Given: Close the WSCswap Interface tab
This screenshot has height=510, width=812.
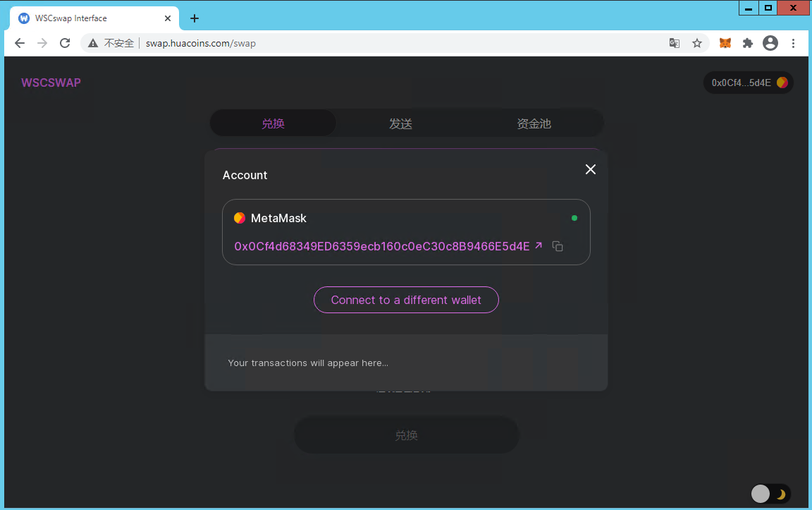Looking at the screenshot, I should point(167,18).
